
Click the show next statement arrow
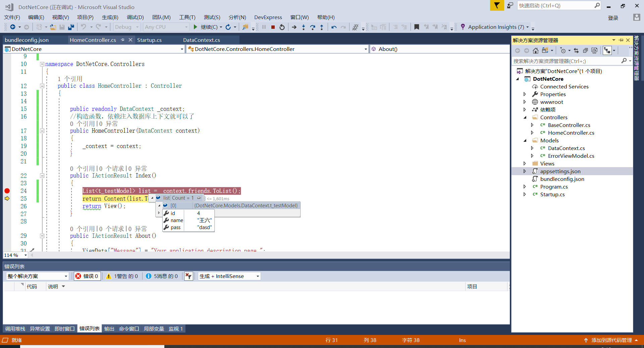tap(294, 27)
